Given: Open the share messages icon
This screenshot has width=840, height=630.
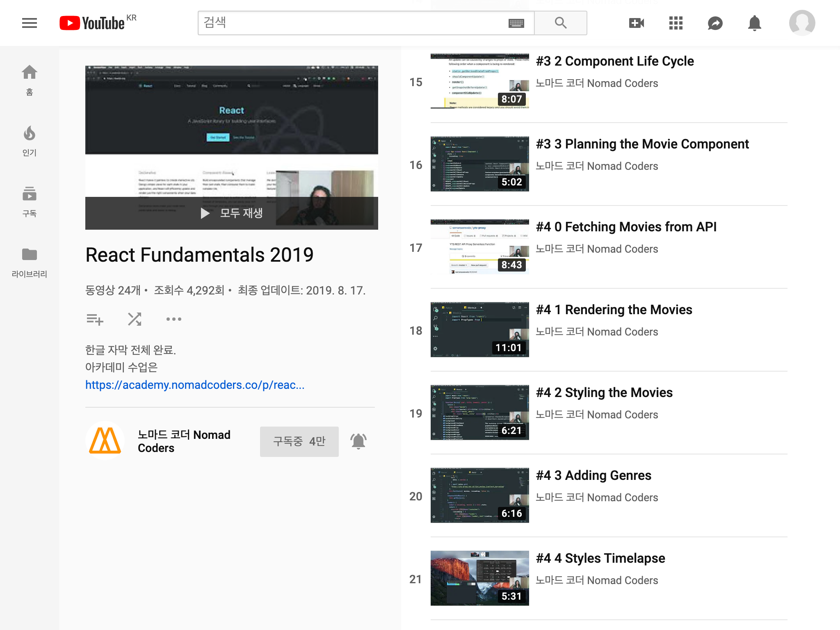Looking at the screenshot, I should [x=715, y=23].
